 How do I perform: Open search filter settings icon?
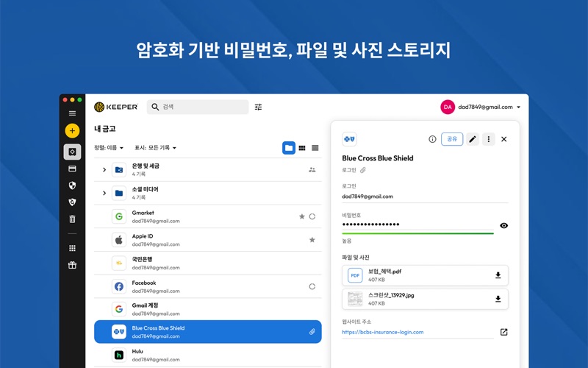click(x=259, y=107)
